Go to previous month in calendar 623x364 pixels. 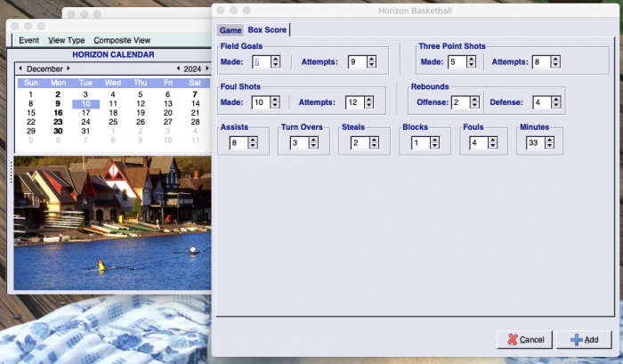click(20, 69)
